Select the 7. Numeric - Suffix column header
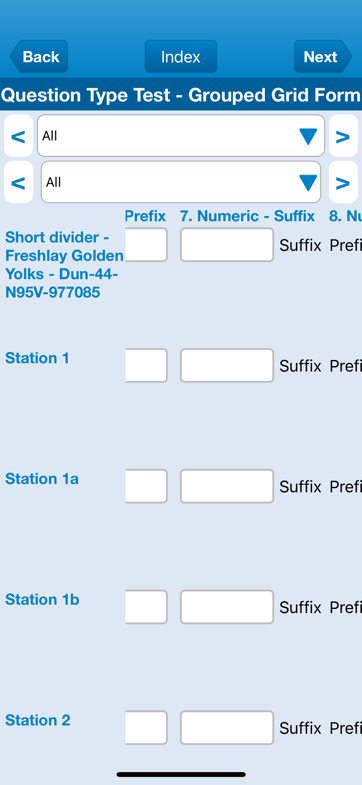 [247, 216]
